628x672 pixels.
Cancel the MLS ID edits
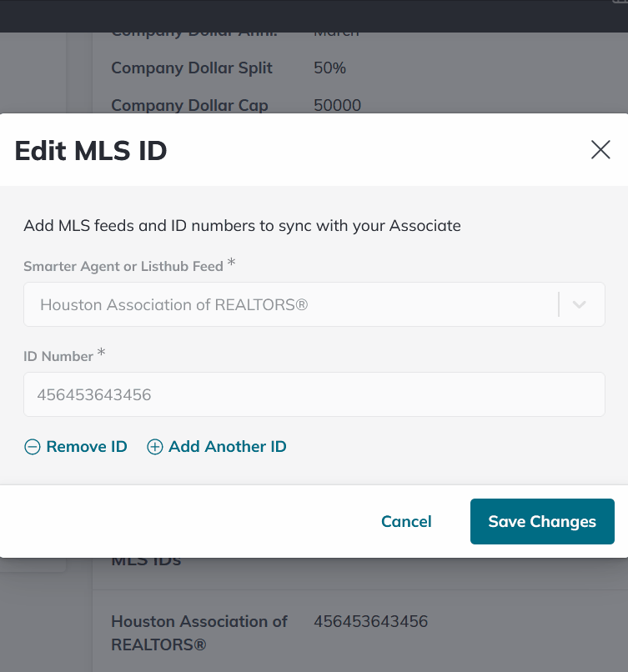pos(406,521)
